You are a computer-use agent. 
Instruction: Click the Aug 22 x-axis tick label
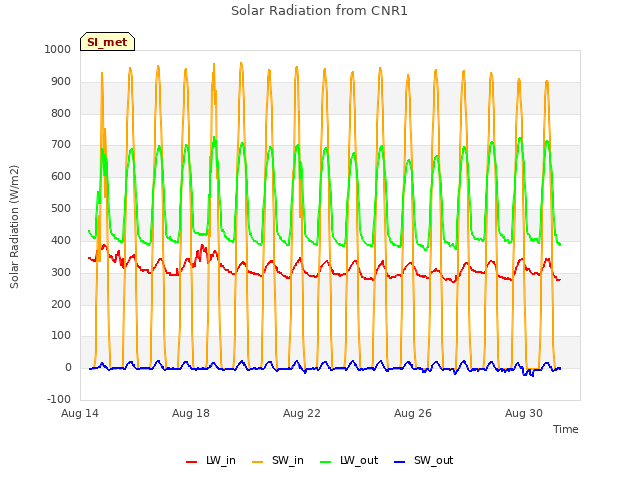302,413
